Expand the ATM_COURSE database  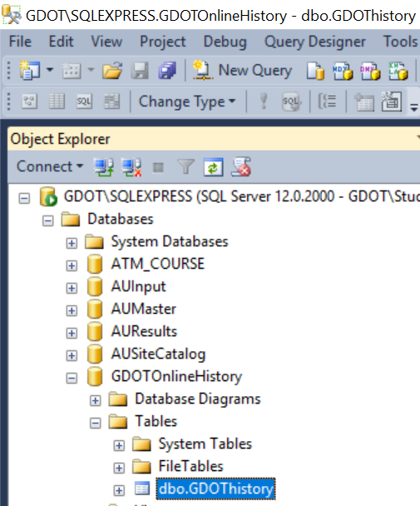pos(72,265)
